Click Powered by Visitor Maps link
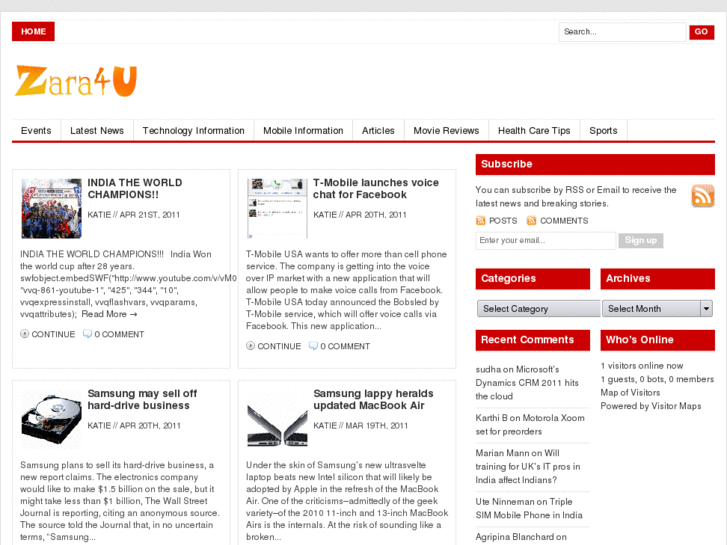Image resolution: width=727 pixels, height=545 pixels. tap(651, 406)
